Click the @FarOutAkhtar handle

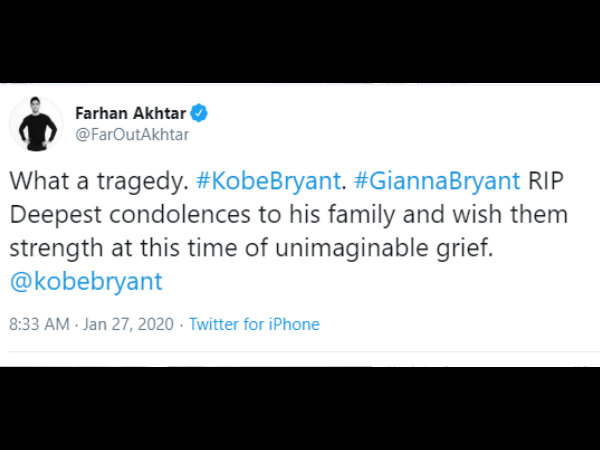pyautogui.click(x=132, y=135)
